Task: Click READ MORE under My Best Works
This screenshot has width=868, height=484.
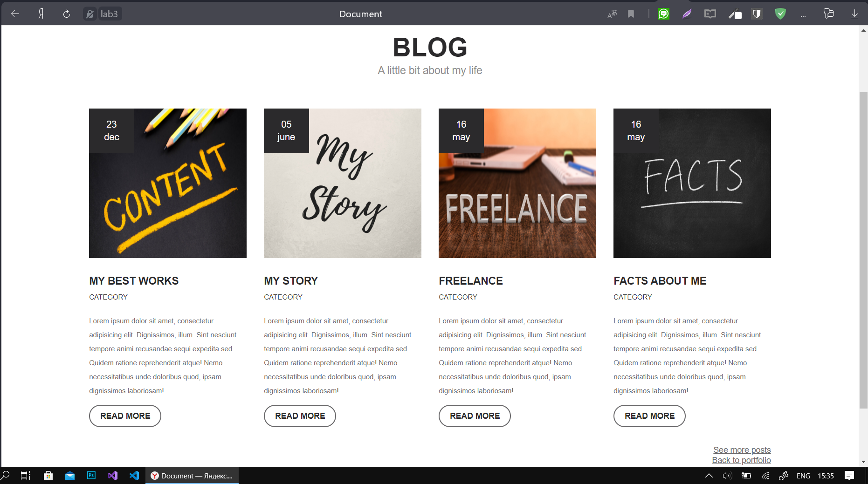Action: click(x=125, y=416)
